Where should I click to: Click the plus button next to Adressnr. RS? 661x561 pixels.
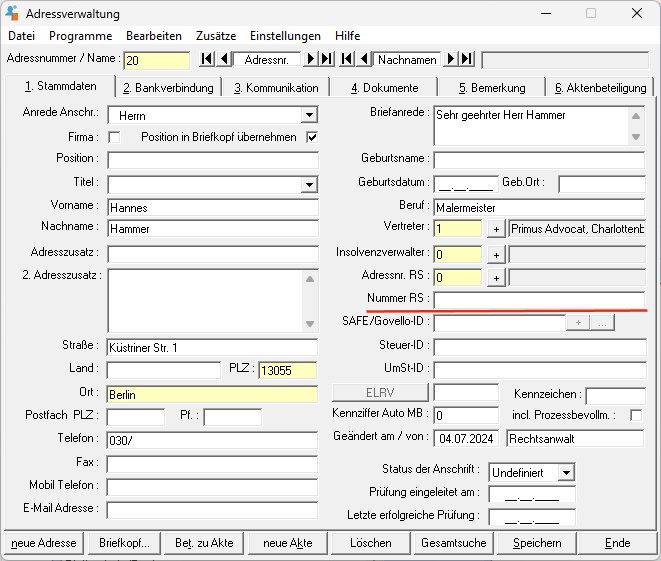496,278
